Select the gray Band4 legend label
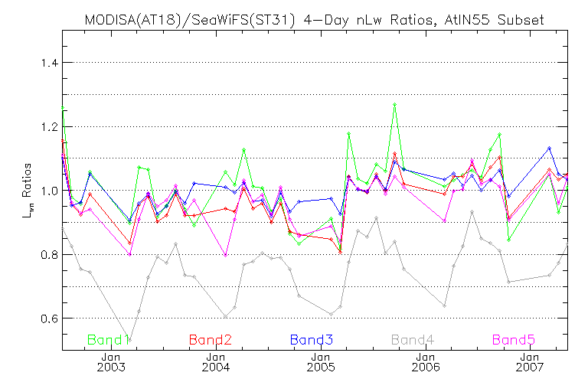588x392 pixels. click(413, 340)
